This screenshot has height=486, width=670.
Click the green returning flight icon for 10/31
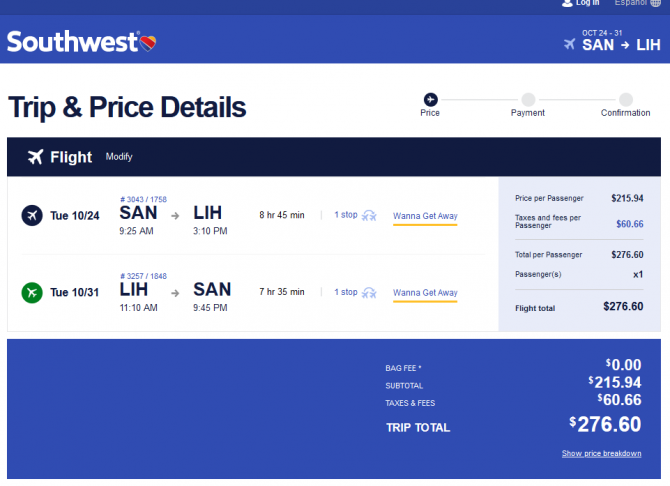click(x=32, y=293)
